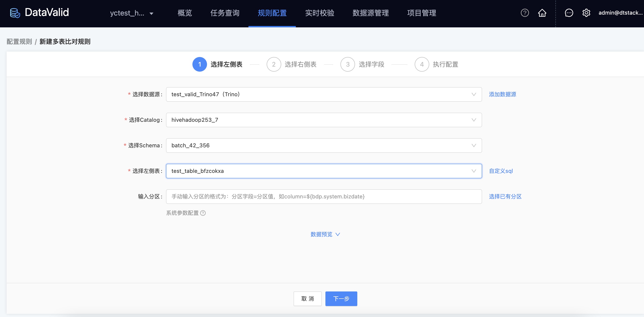Click the help icon beside 系统参数配置

click(x=203, y=213)
